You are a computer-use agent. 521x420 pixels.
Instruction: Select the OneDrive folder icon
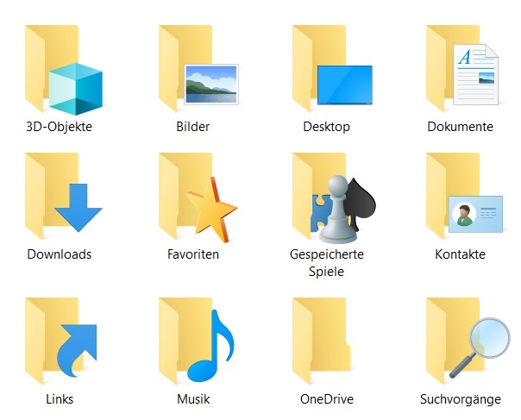point(326,342)
